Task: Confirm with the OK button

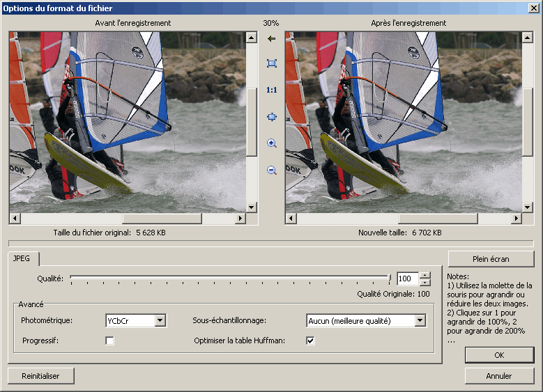Action: point(499,355)
